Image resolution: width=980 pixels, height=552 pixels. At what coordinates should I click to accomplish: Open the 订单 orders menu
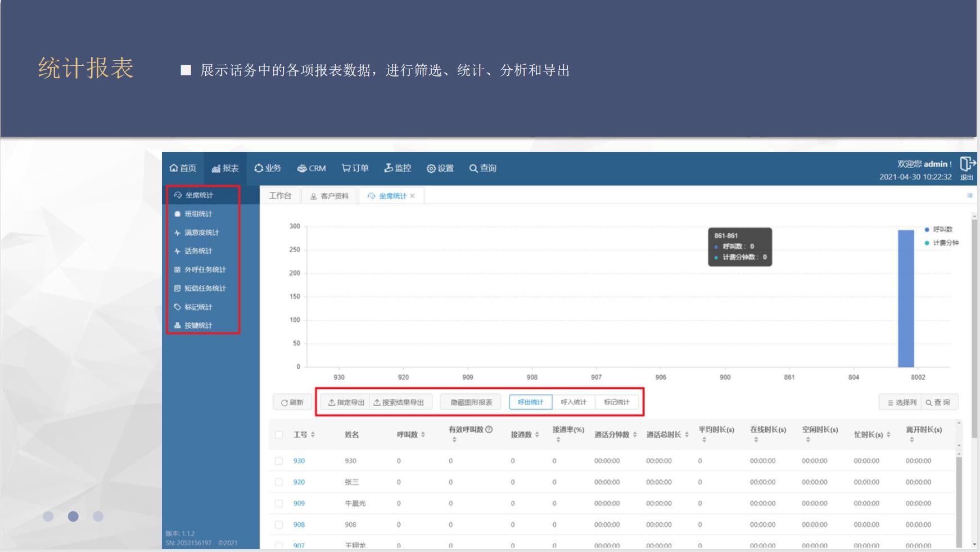click(x=355, y=168)
